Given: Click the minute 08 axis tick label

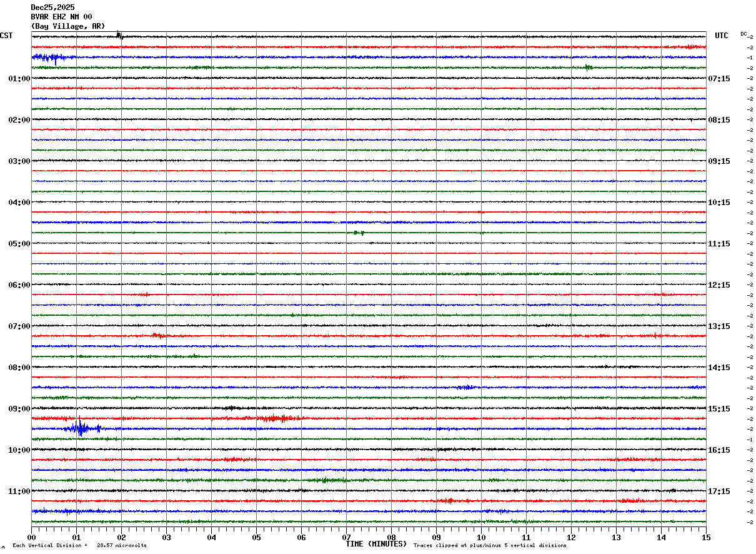Looking at the screenshot, I should click(391, 537).
